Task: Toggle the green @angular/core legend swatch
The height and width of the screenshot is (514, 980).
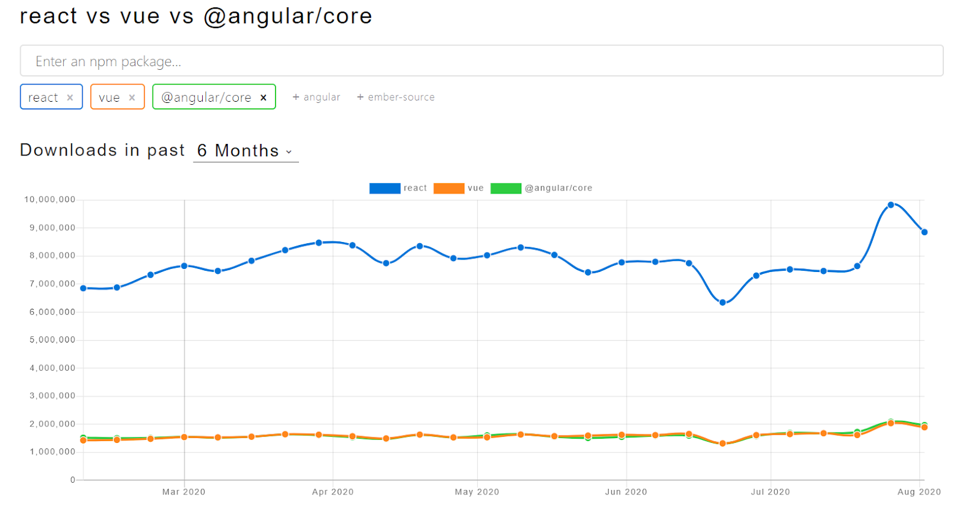Action: [x=506, y=188]
